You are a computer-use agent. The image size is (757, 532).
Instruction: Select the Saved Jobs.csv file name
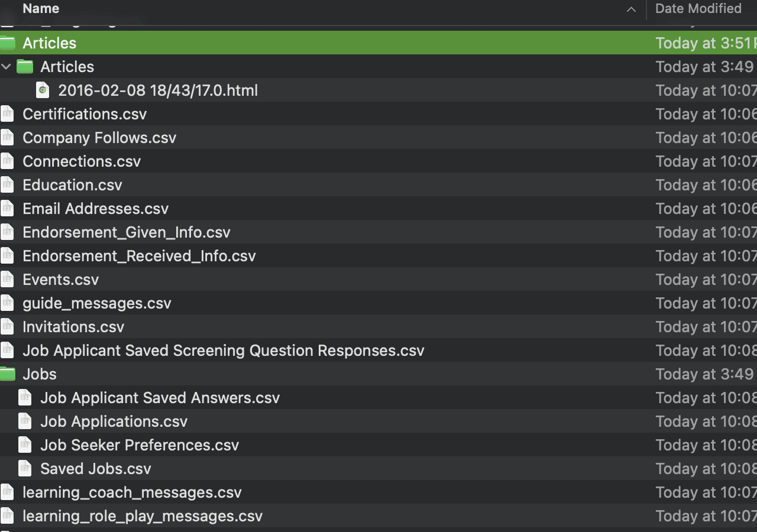click(96, 469)
